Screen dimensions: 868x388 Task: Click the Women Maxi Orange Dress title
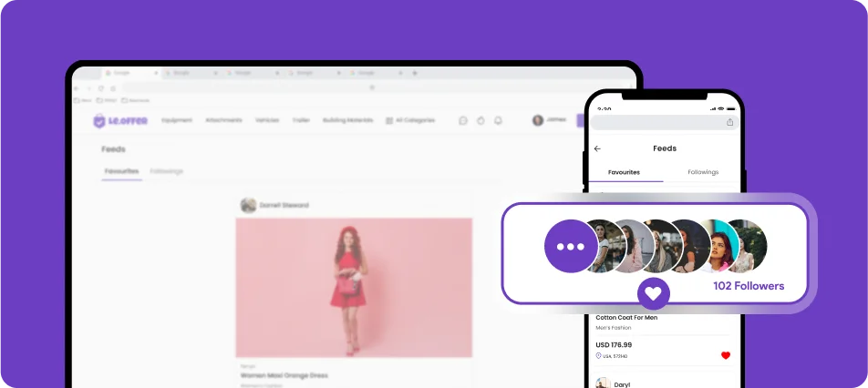click(x=284, y=376)
